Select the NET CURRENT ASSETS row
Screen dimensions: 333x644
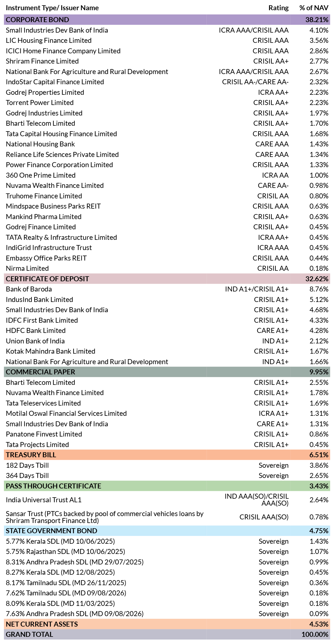coord(167,624)
